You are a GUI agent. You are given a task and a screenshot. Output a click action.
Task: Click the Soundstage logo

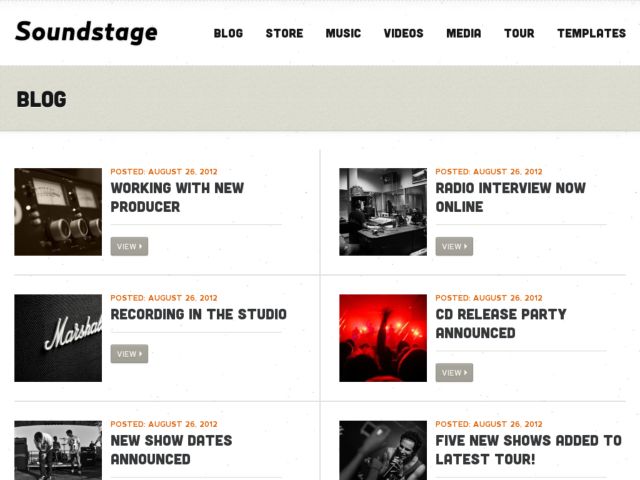(x=86, y=32)
